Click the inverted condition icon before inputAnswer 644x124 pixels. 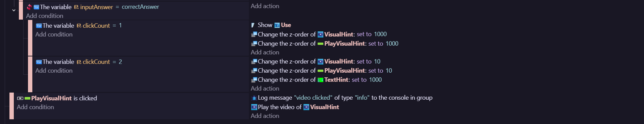(x=29, y=7)
